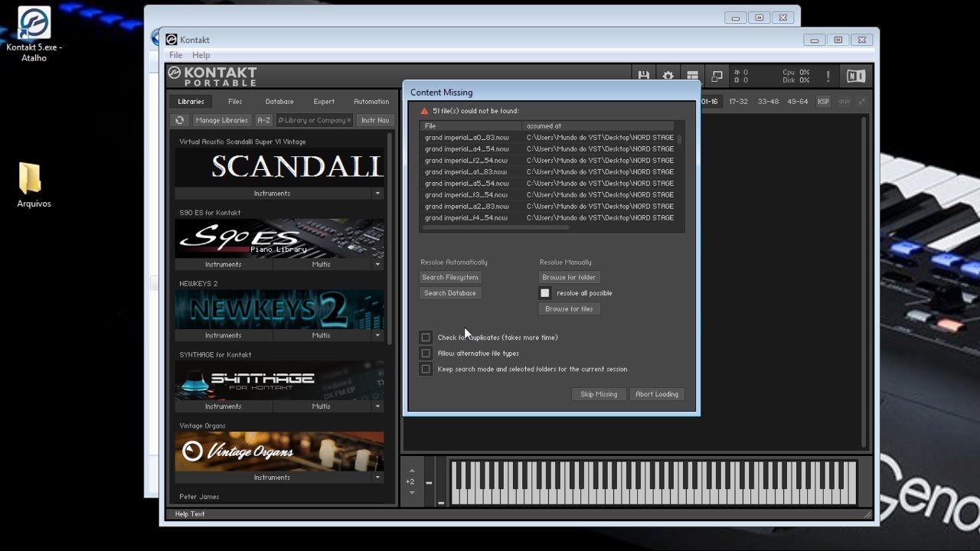Image resolution: width=980 pixels, height=551 pixels.
Task: Select the 17-32 rack page
Action: (x=738, y=102)
